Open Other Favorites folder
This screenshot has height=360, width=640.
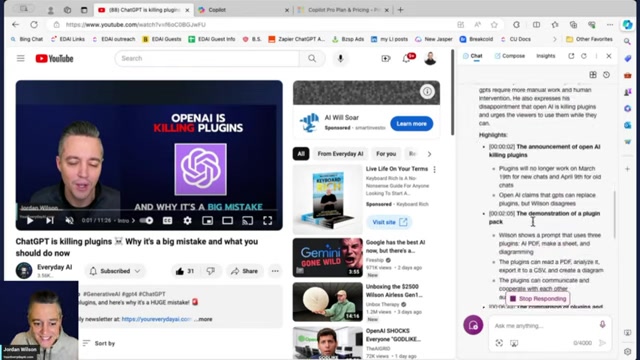[589, 39]
